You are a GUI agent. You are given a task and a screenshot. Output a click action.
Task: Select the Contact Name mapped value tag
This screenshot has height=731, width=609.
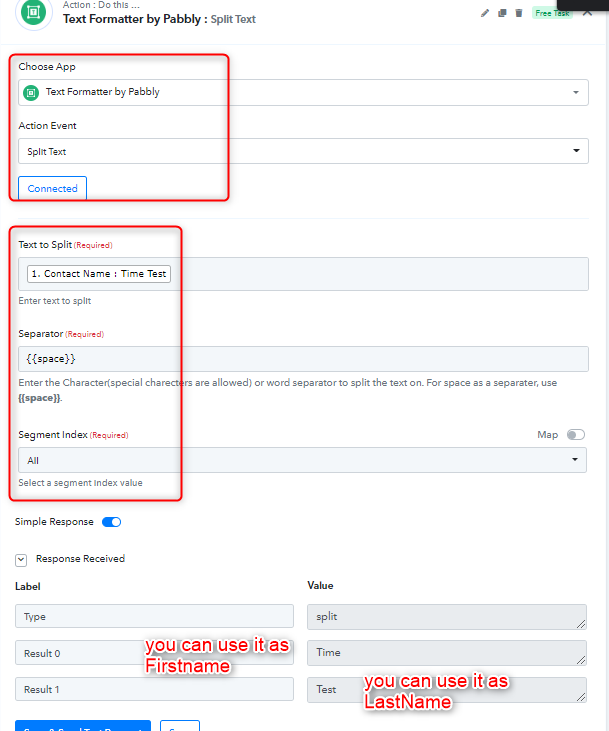click(99, 274)
